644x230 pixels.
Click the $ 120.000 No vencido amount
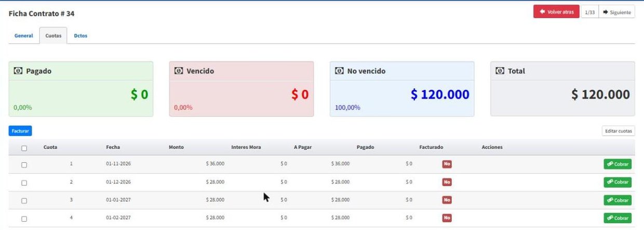click(440, 94)
